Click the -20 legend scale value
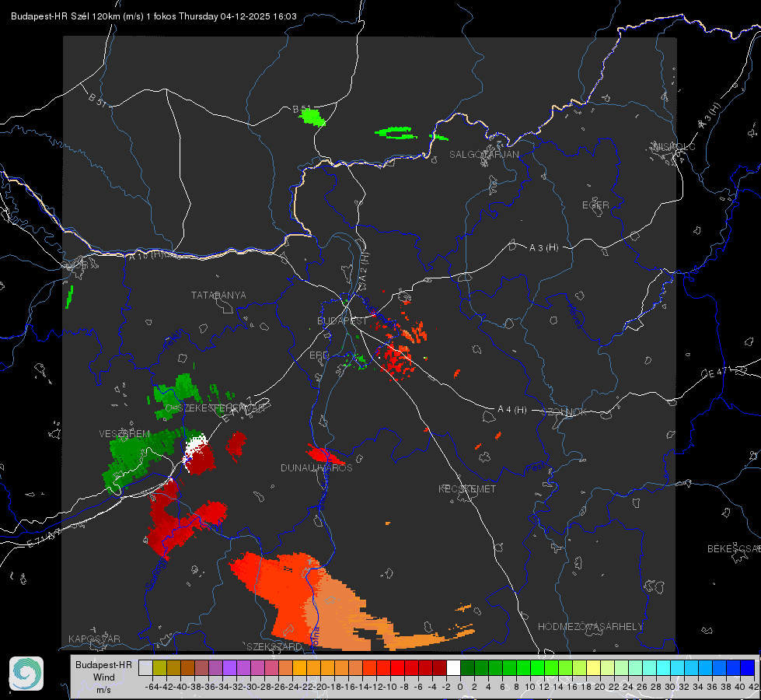This screenshot has height=700, width=761. tap(320, 687)
